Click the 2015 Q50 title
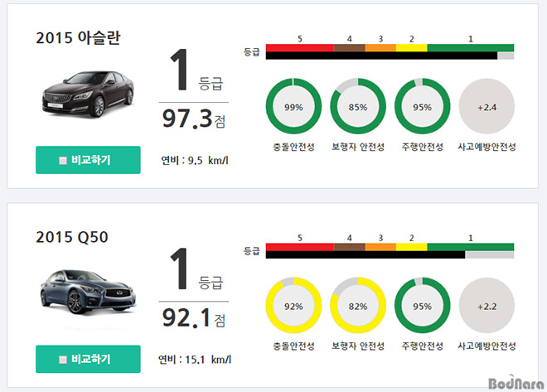This screenshot has height=392, width=547. point(72,237)
